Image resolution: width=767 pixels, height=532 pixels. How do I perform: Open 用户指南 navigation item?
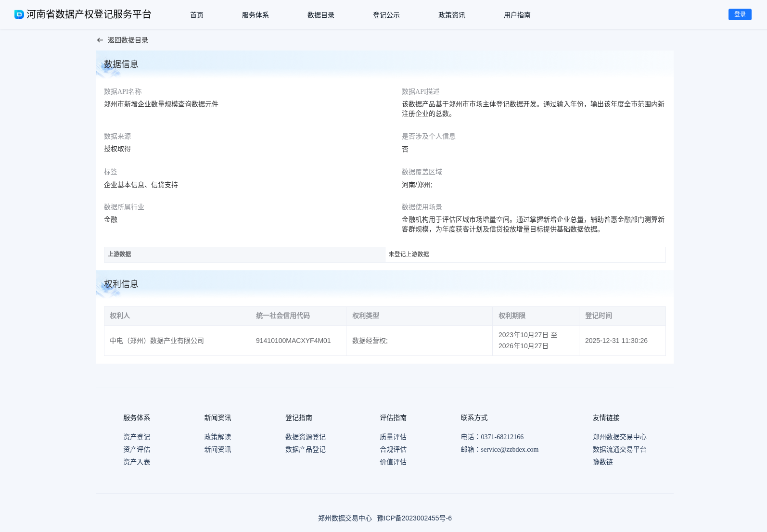(517, 15)
